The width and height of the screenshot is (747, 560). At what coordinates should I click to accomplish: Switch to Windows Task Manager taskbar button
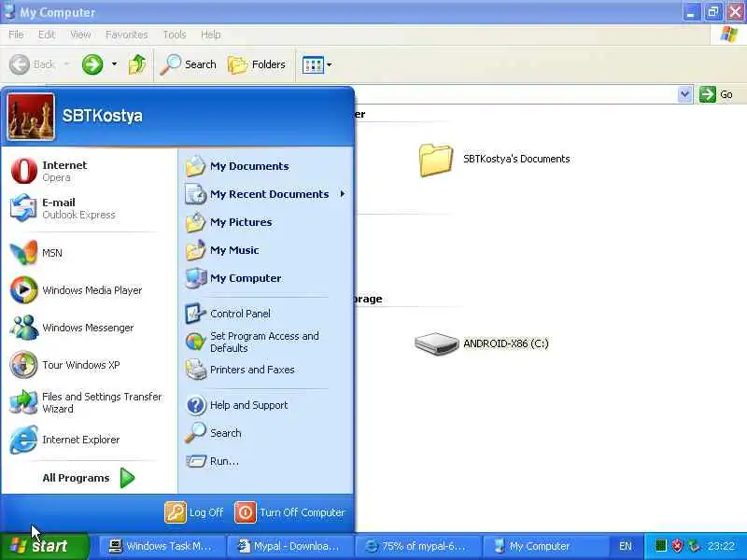[x=161, y=546]
